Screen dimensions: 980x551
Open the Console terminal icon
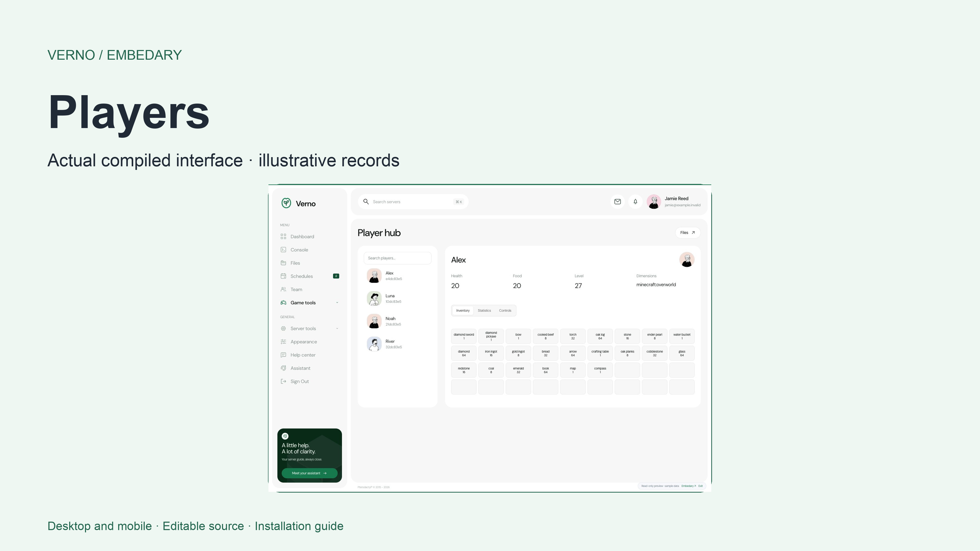[283, 250]
